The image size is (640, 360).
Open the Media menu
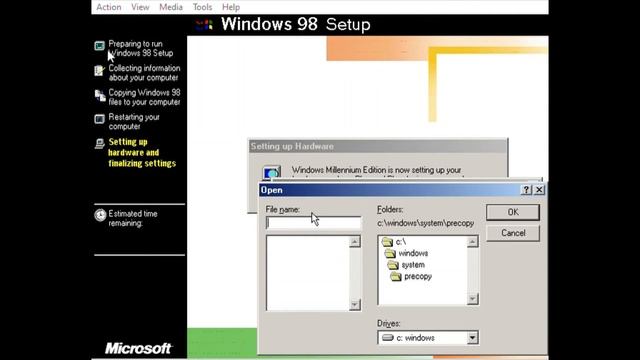click(x=171, y=7)
